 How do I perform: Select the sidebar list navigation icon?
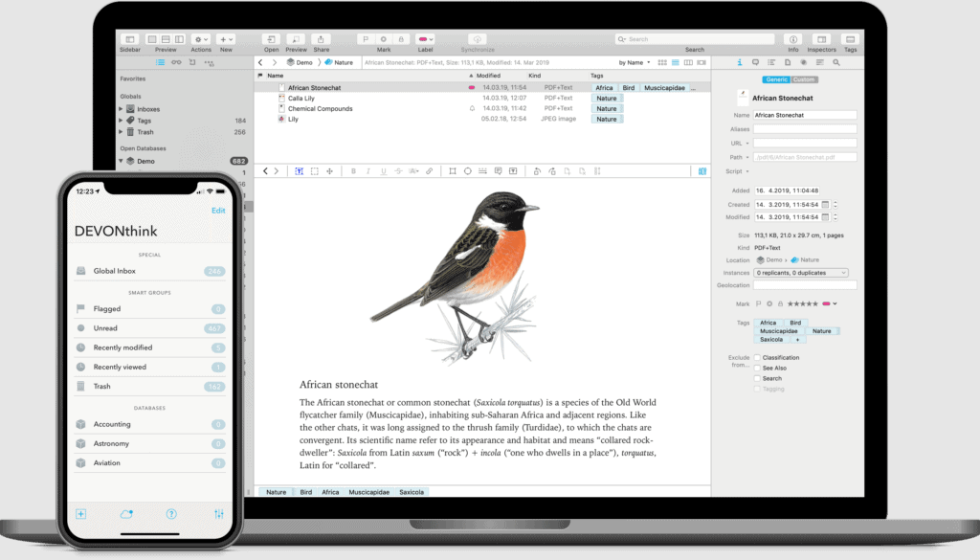(x=161, y=62)
